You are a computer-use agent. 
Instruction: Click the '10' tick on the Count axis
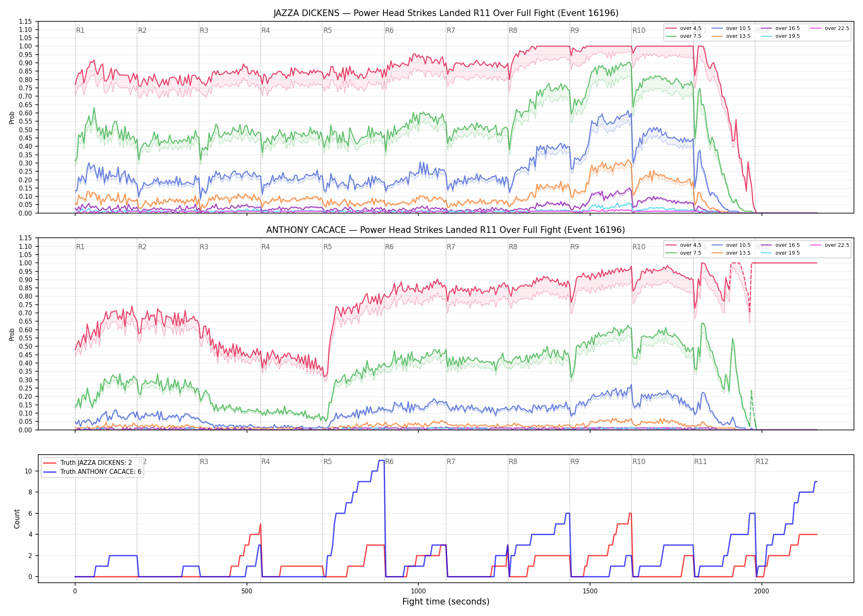click(28, 471)
